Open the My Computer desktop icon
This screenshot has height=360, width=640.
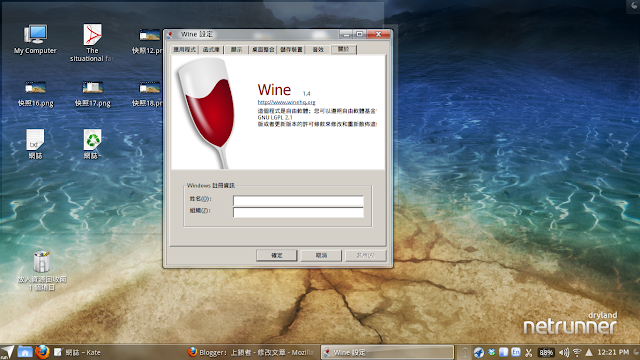pyautogui.click(x=36, y=39)
